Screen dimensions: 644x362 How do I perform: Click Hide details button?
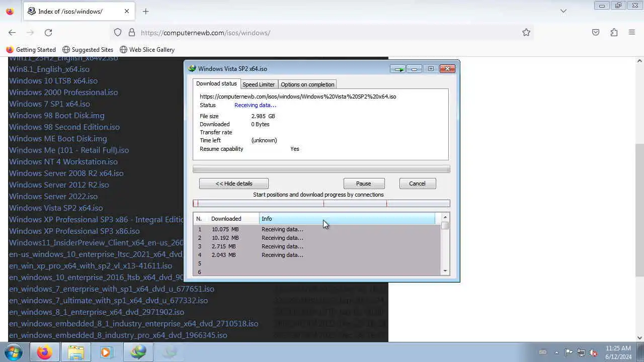[234, 184]
